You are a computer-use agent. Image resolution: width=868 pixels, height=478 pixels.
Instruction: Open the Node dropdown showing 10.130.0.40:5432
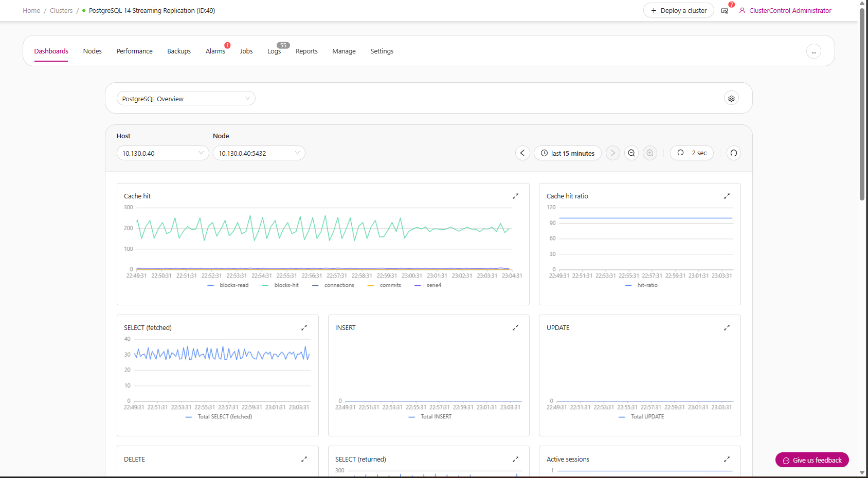tap(259, 153)
